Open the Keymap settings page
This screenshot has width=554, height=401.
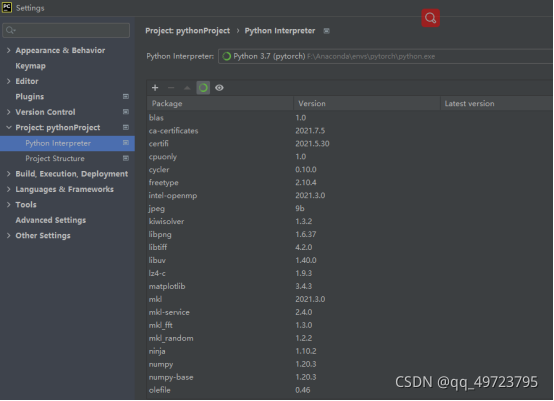(x=30, y=66)
